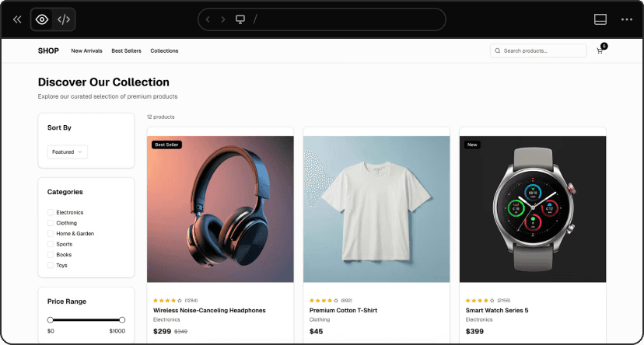Viewport: 644px width, 345px height.
Task: Tick the Books category checkbox
Action: pos(51,254)
